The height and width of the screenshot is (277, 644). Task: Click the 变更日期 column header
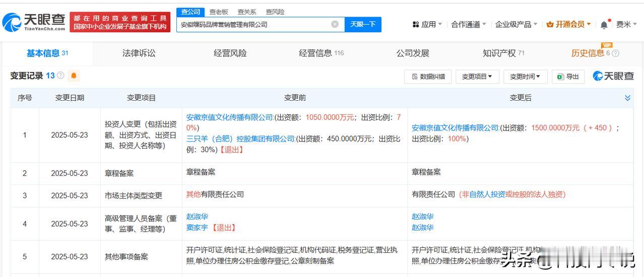(70, 98)
